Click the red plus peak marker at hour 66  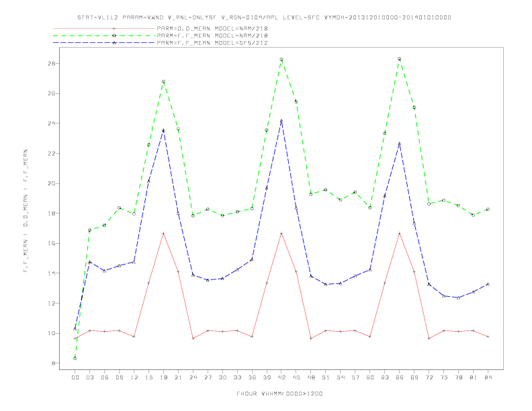[x=400, y=233]
